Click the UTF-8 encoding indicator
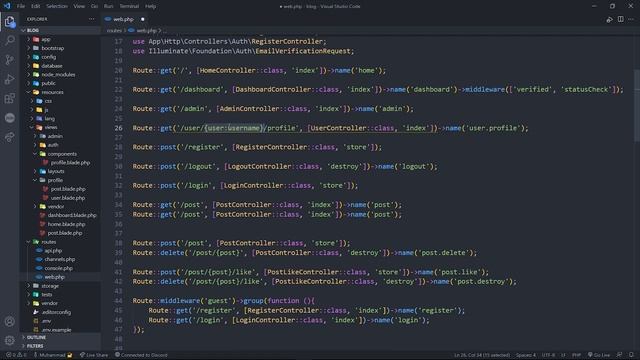The image size is (640, 360). (x=548, y=355)
